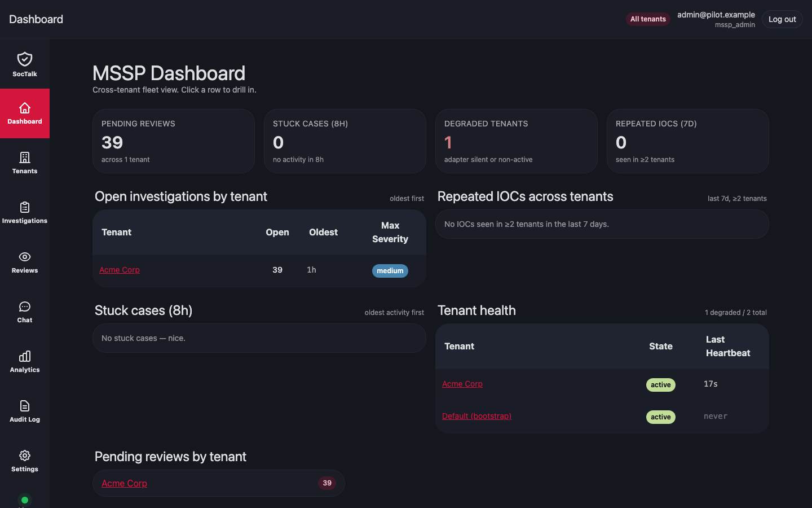This screenshot has width=812, height=508.
Task: Click the '1 degraded / 2 total' label
Action: [736, 312]
